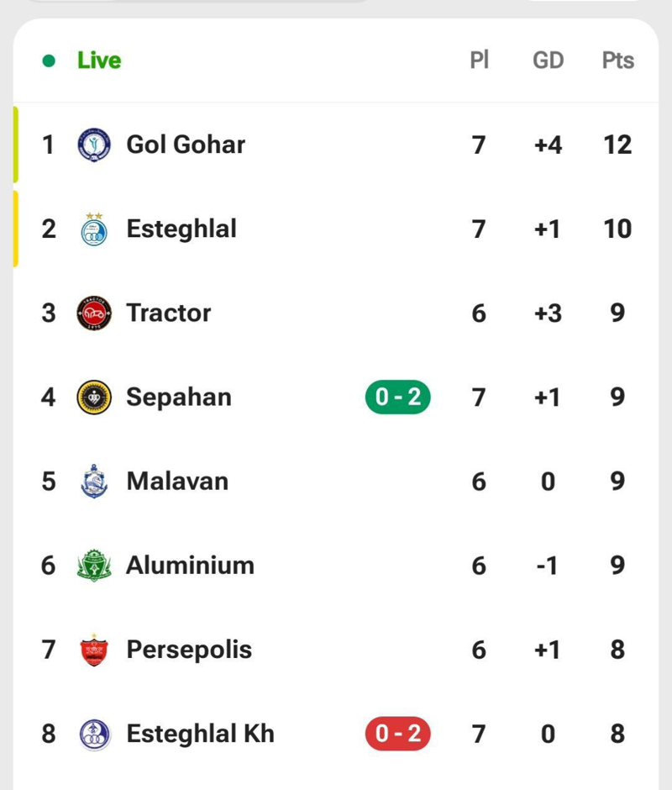This screenshot has height=790, width=672.
Task: Click the Pl column header
Action: click(x=479, y=61)
